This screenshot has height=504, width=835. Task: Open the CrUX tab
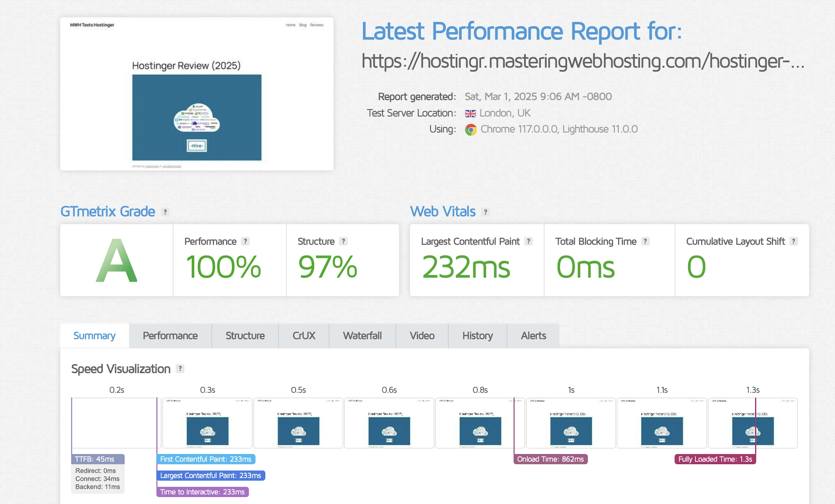pyautogui.click(x=304, y=336)
